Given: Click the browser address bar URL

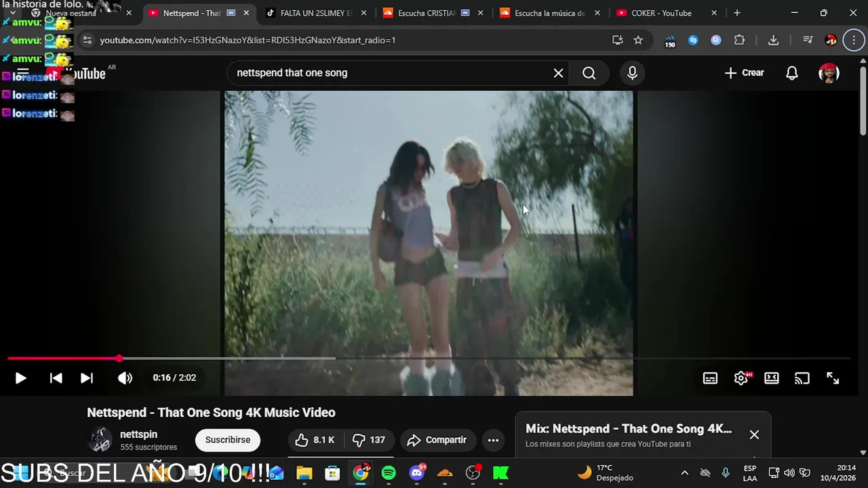Looking at the screenshot, I should 248,40.
